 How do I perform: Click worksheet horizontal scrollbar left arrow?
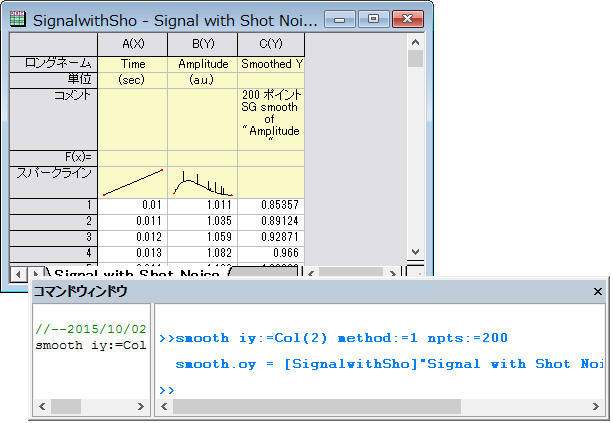pyautogui.click(x=311, y=273)
